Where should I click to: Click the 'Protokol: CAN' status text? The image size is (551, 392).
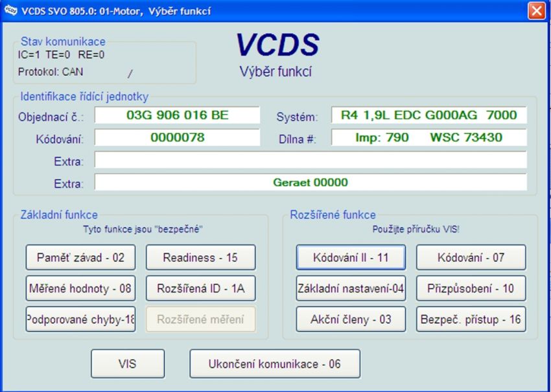coord(51,72)
